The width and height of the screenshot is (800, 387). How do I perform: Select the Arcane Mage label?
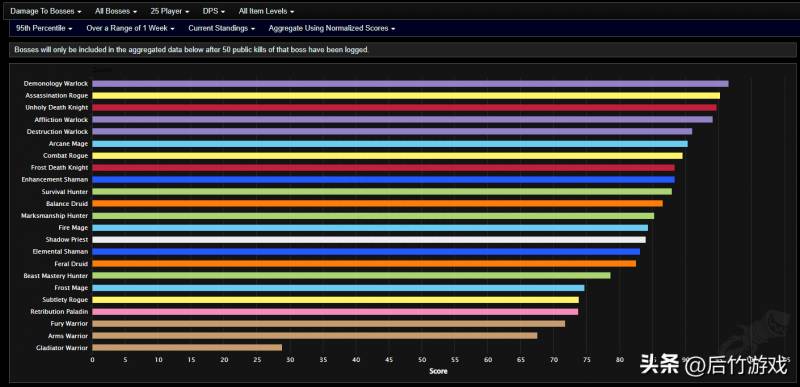[69, 144]
